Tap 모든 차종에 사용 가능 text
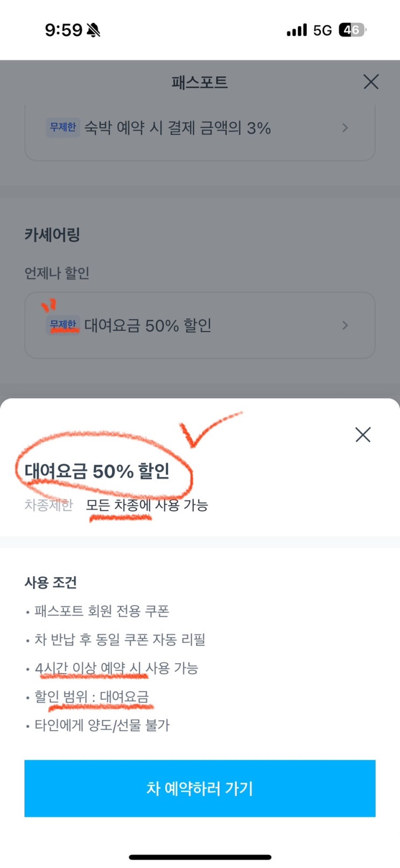 click(x=147, y=505)
